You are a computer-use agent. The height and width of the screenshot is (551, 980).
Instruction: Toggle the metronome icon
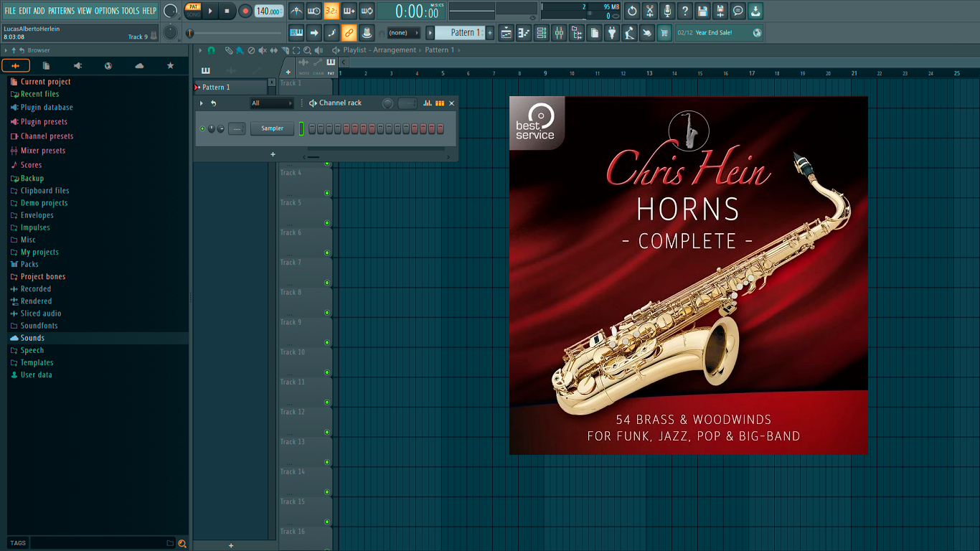click(296, 11)
